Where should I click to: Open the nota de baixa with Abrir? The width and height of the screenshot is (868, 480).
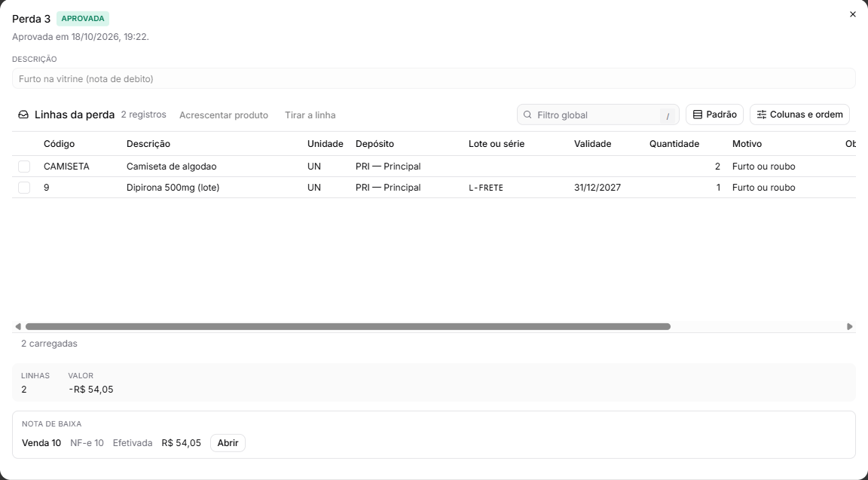click(x=228, y=443)
